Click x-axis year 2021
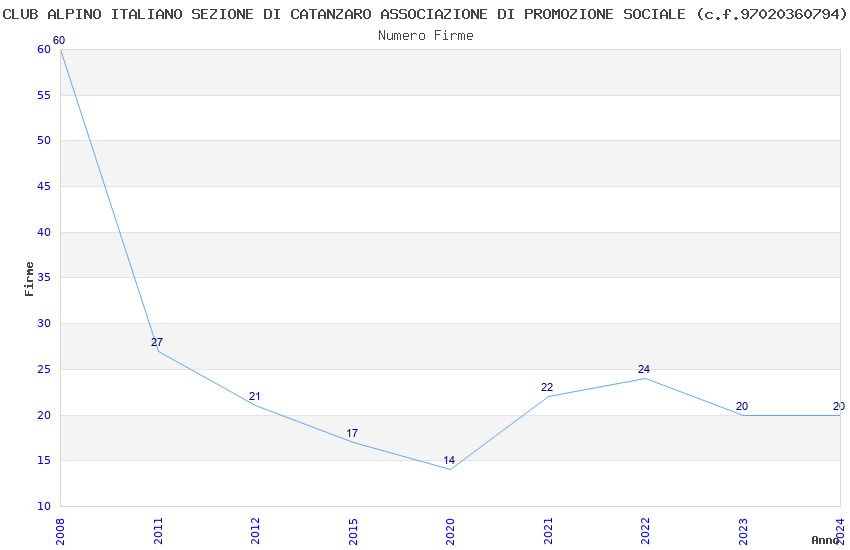Image resolution: width=850 pixels, height=550 pixels. click(x=548, y=531)
